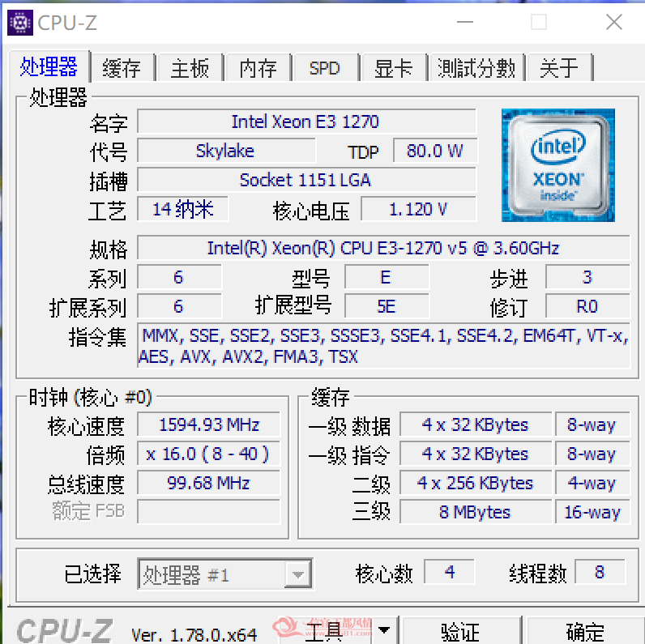
Task: Click the multiplier x 16.0 ( 8 - 40 )
Action: [208, 454]
